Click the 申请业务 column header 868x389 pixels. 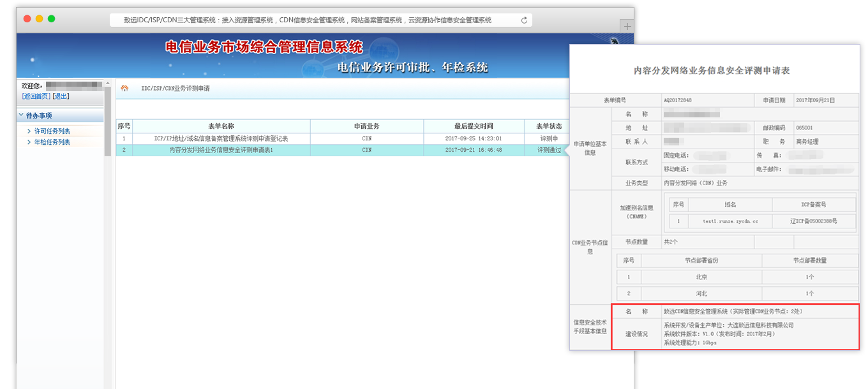coord(366,126)
